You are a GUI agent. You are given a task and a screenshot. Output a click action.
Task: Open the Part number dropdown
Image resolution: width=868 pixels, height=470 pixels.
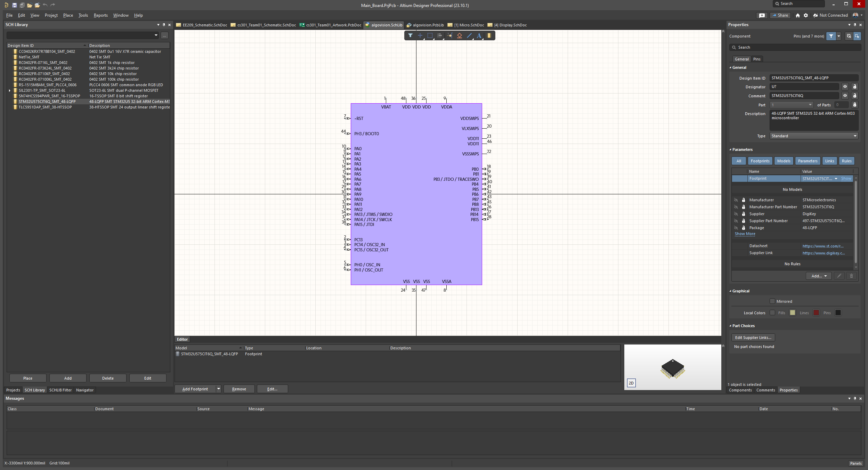(x=792, y=105)
